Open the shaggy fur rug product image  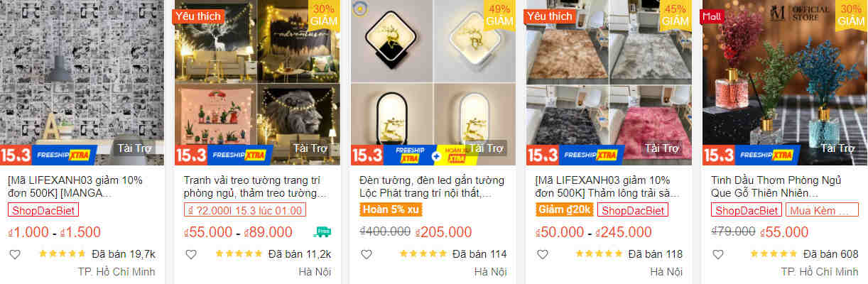[609, 82]
